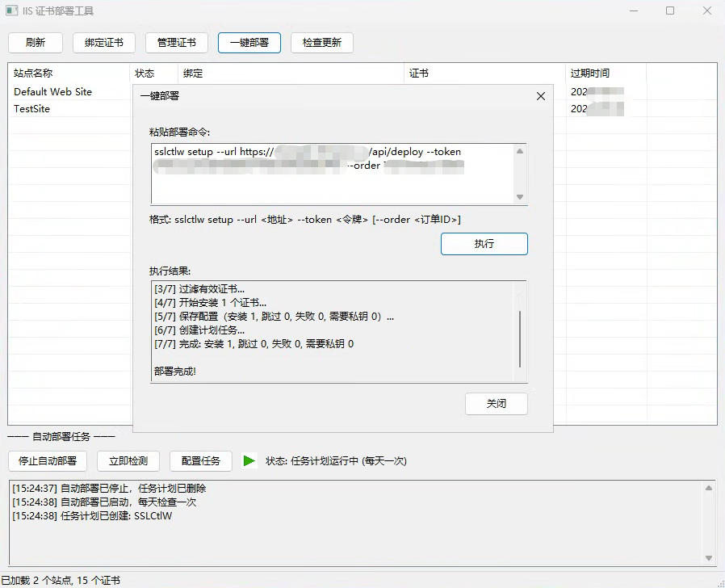Click the 刷新 refresh button
This screenshot has height=588, width=725.
pos(35,42)
